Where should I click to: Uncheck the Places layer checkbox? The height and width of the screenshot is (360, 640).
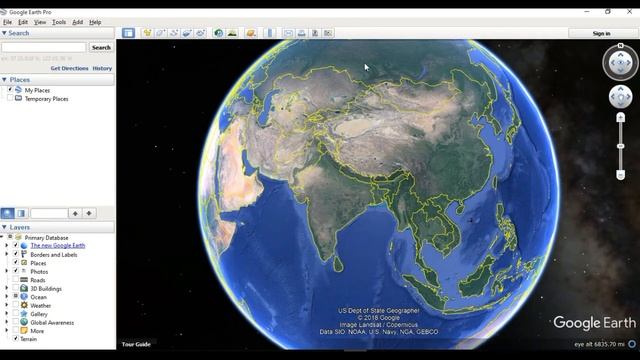[x=16, y=262]
